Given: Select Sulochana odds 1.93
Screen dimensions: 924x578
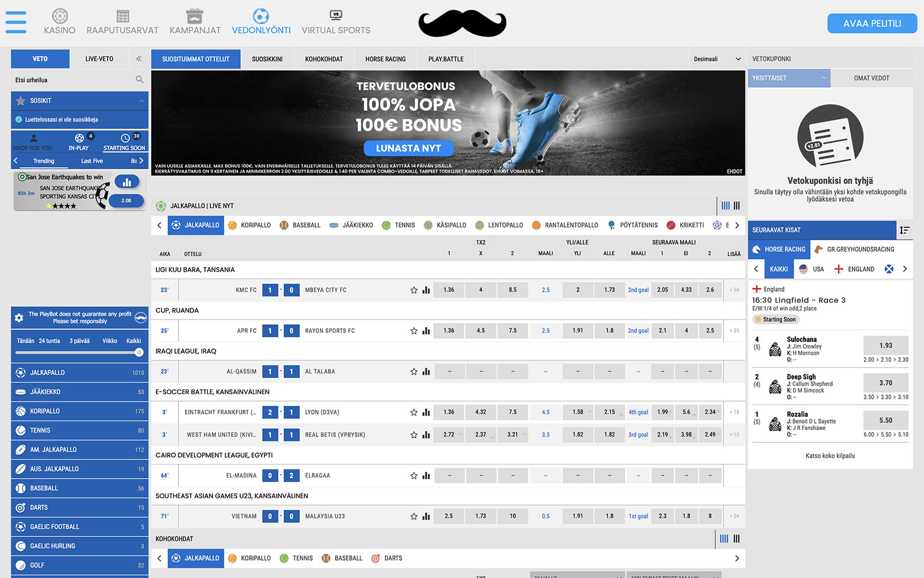Looking at the screenshot, I should (x=885, y=346).
